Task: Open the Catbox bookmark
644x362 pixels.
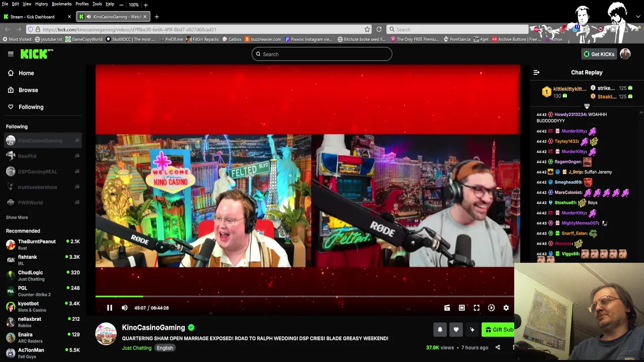Action: 231,39
